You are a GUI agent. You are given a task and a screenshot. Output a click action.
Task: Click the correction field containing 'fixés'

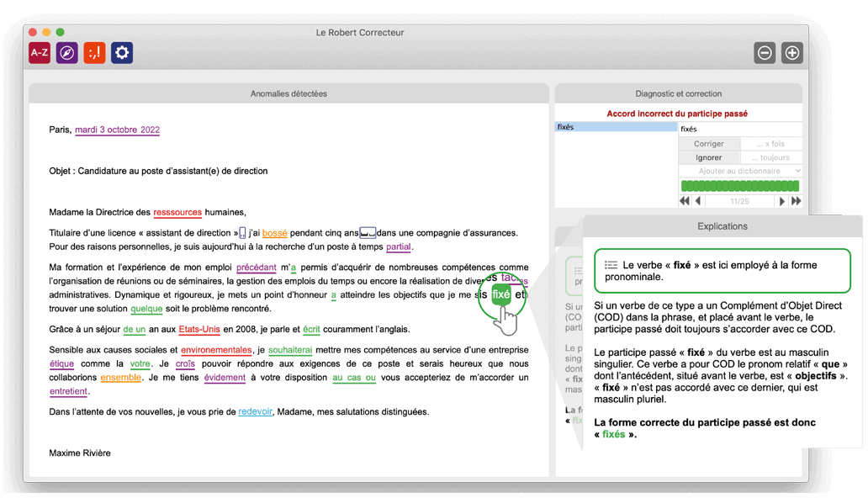coord(741,129)
